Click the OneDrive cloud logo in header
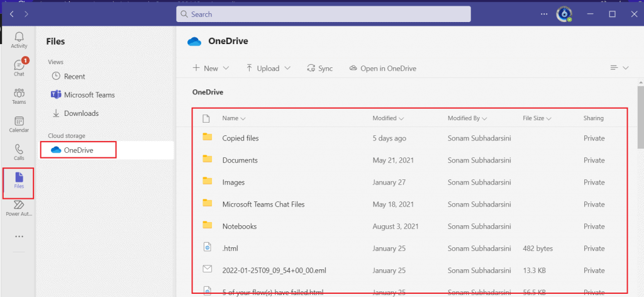Viewport: 644px width, 297px height. tap(194, 42)
